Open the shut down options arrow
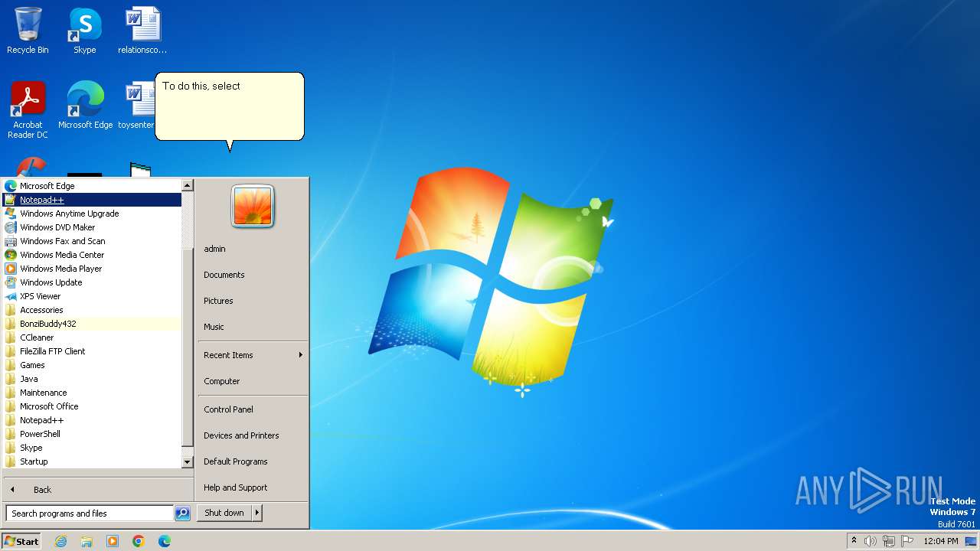The height and width of the screenshot is (551, 980). [257, 513]
